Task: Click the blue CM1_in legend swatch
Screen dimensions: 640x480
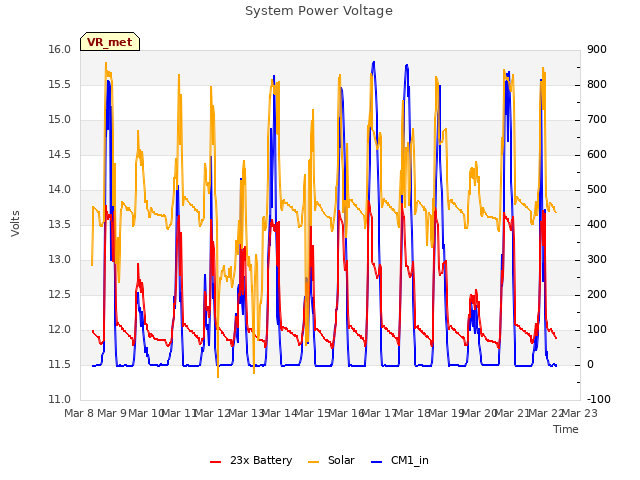Action: point(377,462)
